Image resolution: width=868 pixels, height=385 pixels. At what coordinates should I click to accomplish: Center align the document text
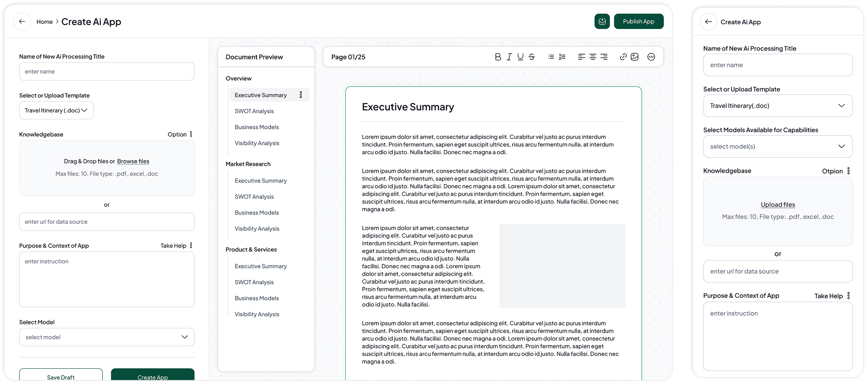tap(593, 57)
